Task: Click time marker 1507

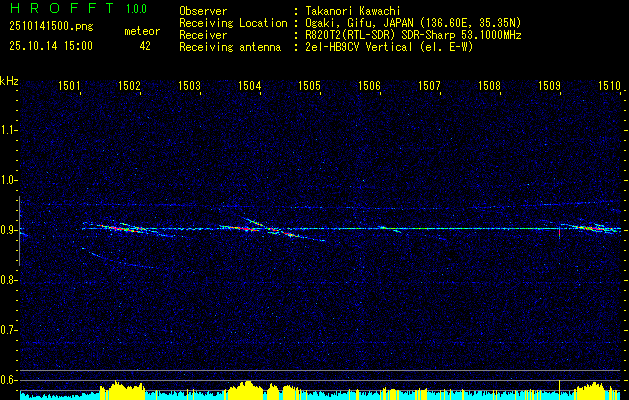Action: tap(429, 85)
